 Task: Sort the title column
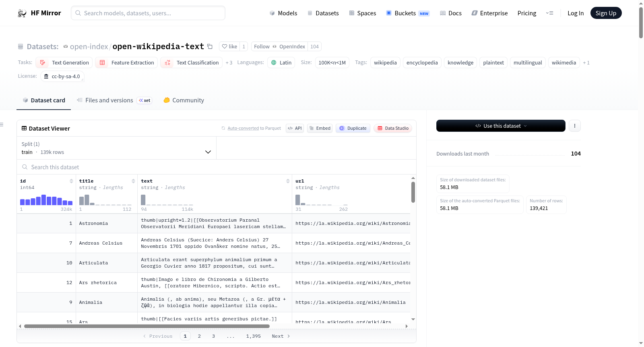133,181
